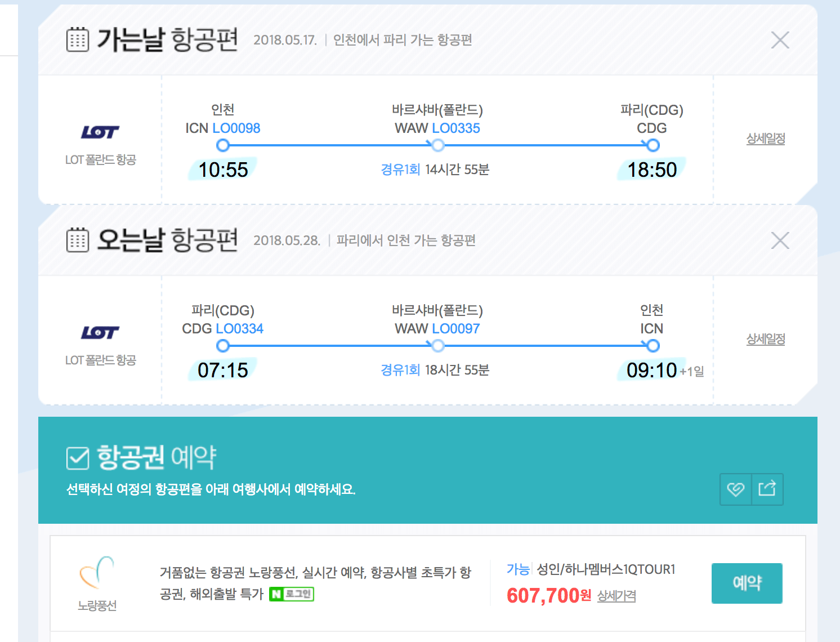
Task: Click the green N 로그인 badge
Action: tap(292, 594)
